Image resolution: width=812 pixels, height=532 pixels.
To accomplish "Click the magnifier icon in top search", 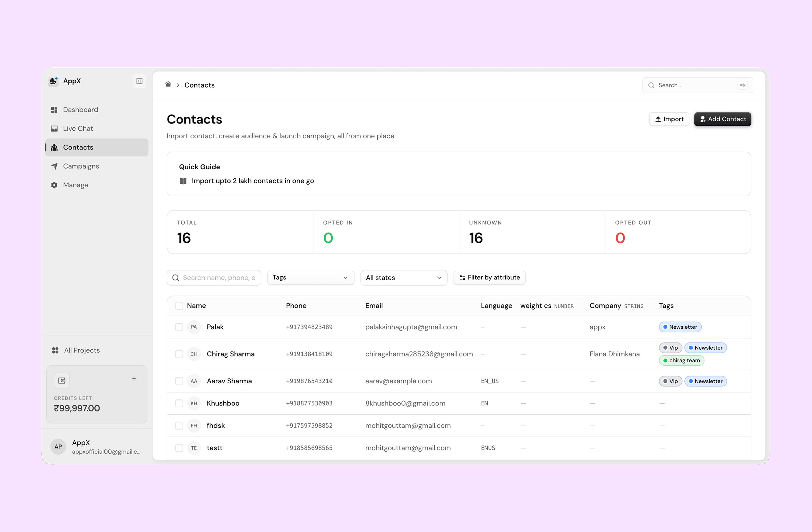I will (x=651, y=85).
